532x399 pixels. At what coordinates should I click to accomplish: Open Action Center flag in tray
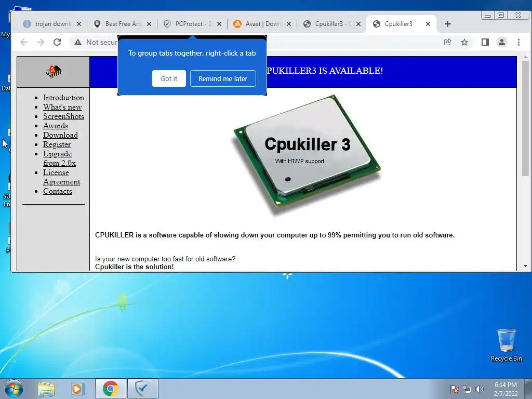(455, 389)
